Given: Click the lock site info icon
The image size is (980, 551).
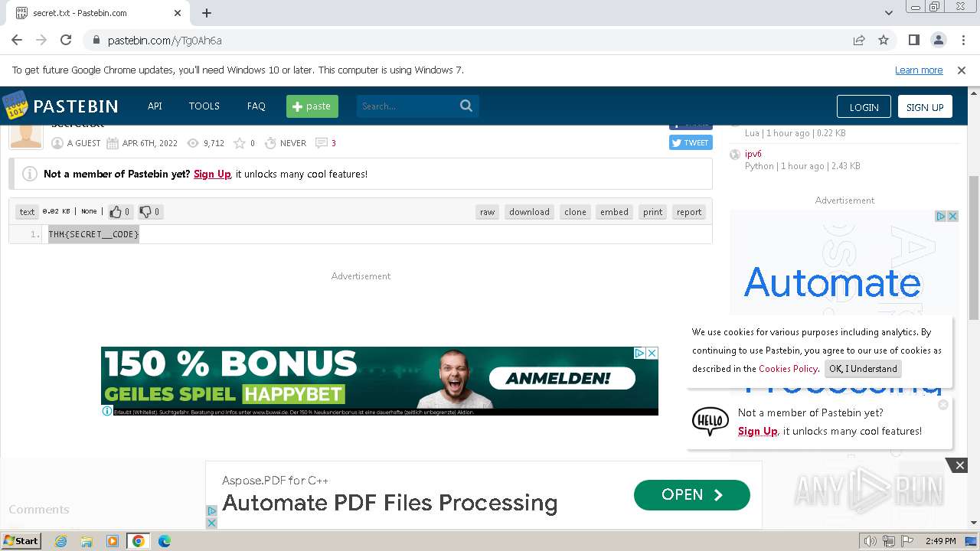Looking at the screenshot, I should pyautogui.click(x=96, y=40).
